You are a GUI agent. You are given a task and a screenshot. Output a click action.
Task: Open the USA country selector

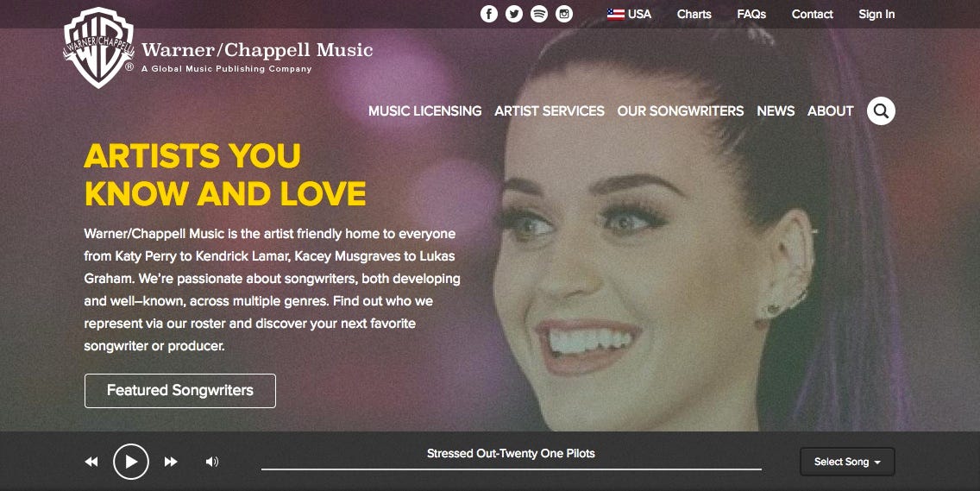629,14
